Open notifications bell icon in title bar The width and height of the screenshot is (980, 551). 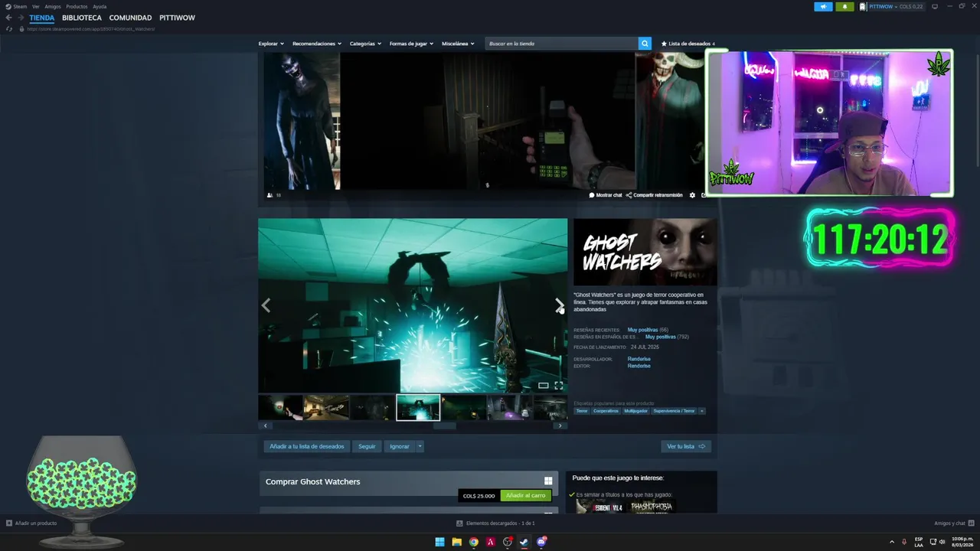point(845,6)
